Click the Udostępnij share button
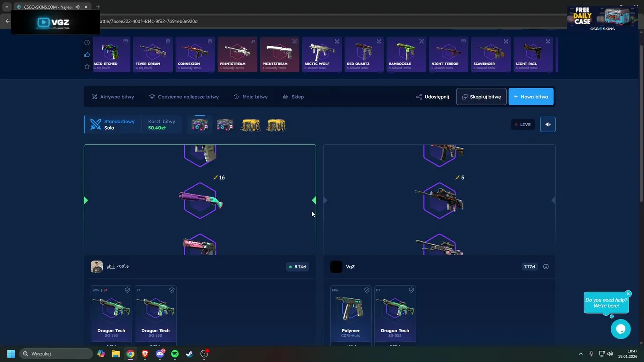The image size is (644, 362). pos(432,97)
